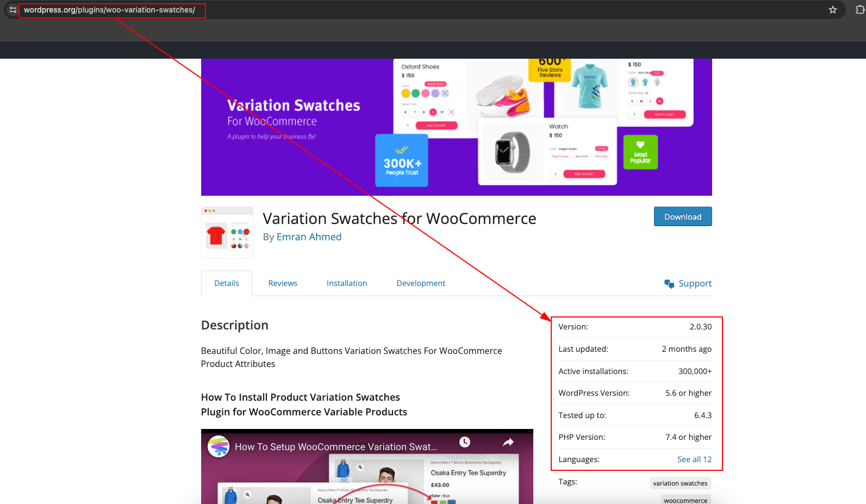Click the How To Install Product Variation Swatches heading
Viewport: 866px width, 504px height.
[x=304, y=405]
